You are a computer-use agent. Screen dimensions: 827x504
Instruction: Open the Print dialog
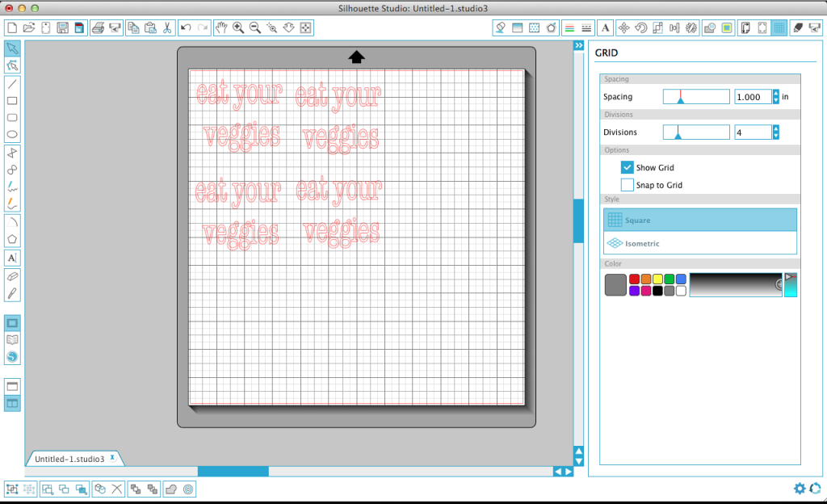point(98,28)
